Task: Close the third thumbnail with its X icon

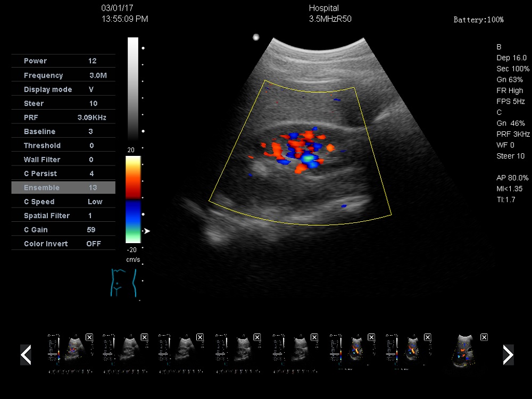Action: (200, 337)
